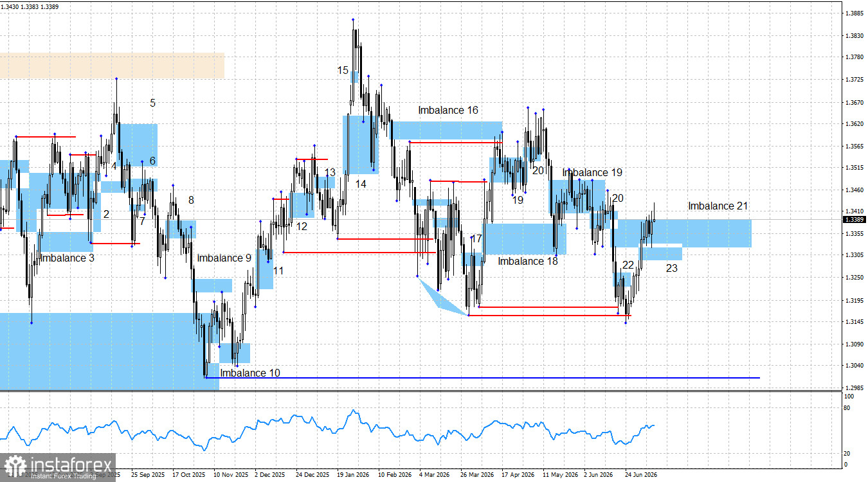Select the 1.3725 price axis label
The width and height of the screenshot is (868, 482).
tap(854, 80)
